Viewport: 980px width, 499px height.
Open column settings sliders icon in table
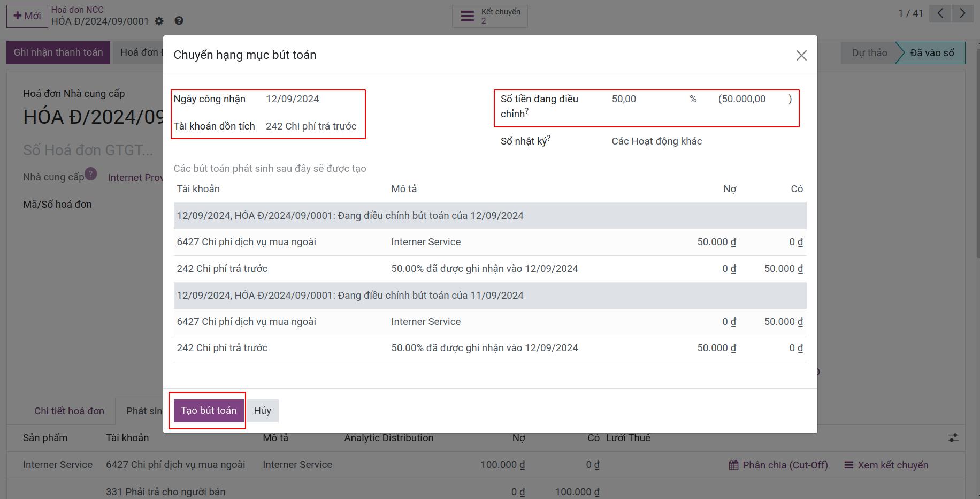[x=953, y=438]
